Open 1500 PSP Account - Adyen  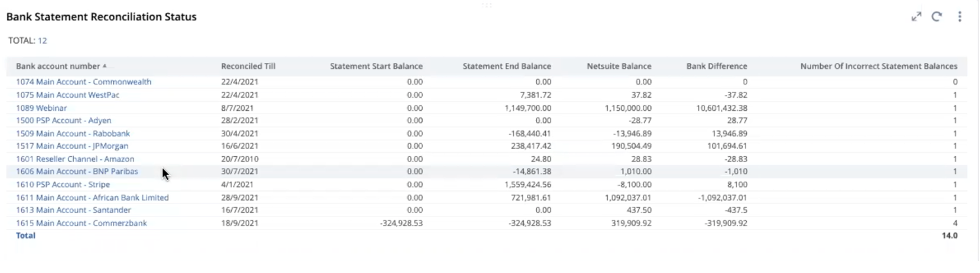pos(64,120)
